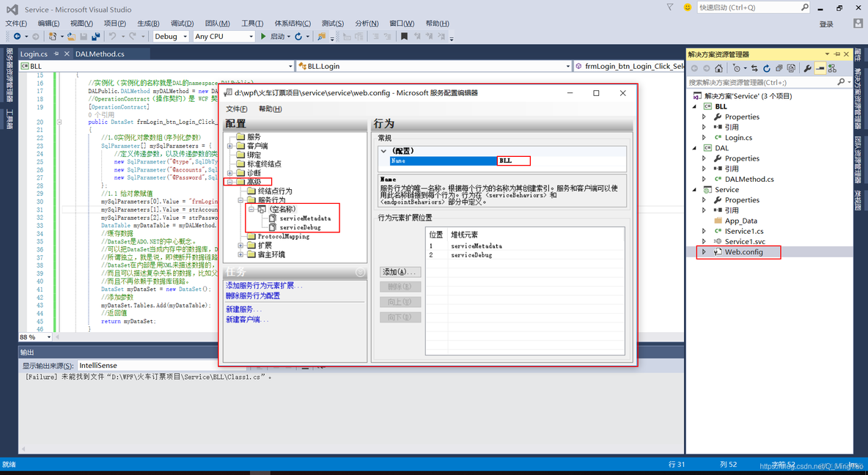
Task: Click the 新建客户端 link
Action: [x=247, y=320]
